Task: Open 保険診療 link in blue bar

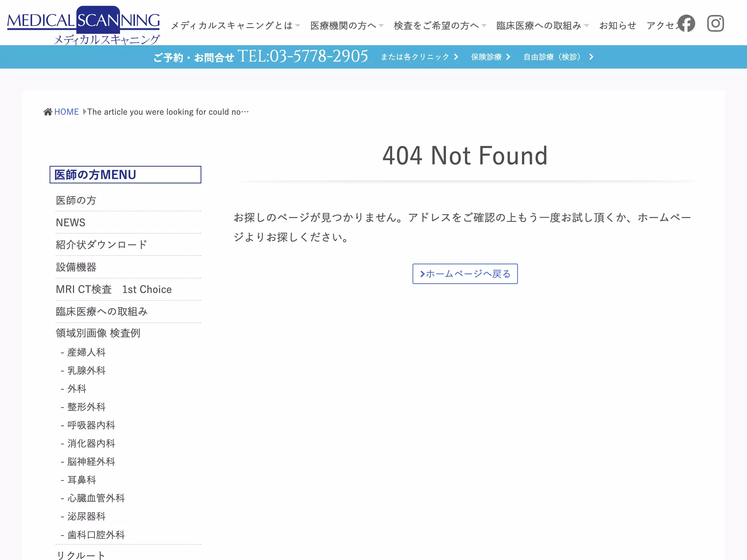Action: 491,57
